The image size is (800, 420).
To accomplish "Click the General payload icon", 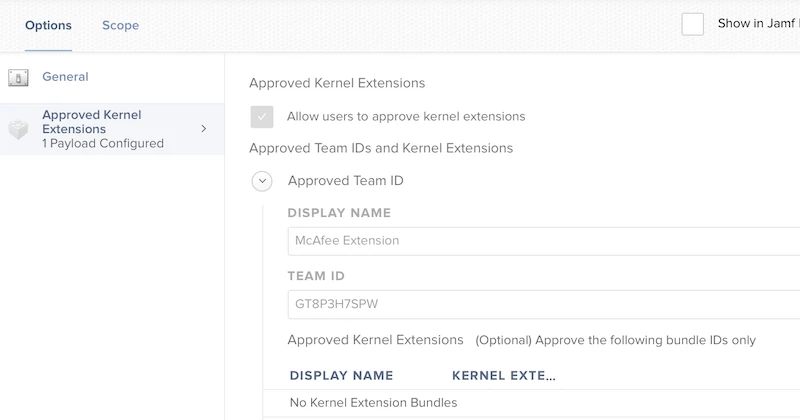I will (x=18, y=78).
